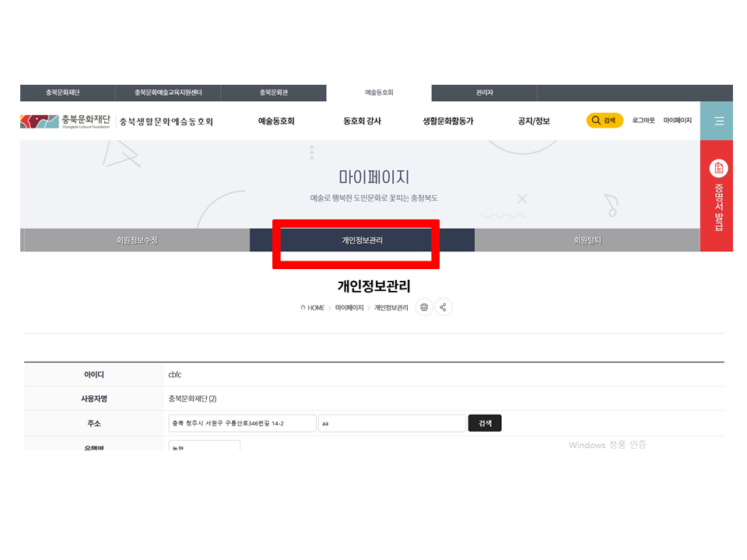747x560 pixels.
Task: Go to HOME in breadcrumb
Action: 313,308
